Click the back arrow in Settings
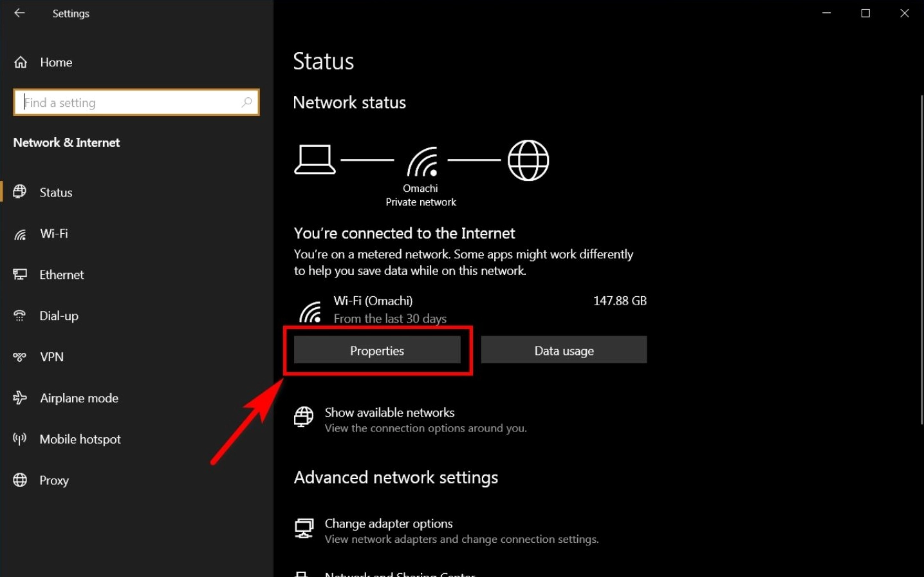 (19, 13)
